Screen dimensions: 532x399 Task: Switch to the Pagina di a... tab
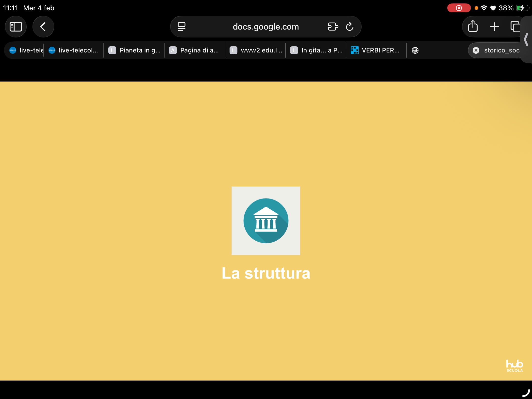(x=195, y=50)
